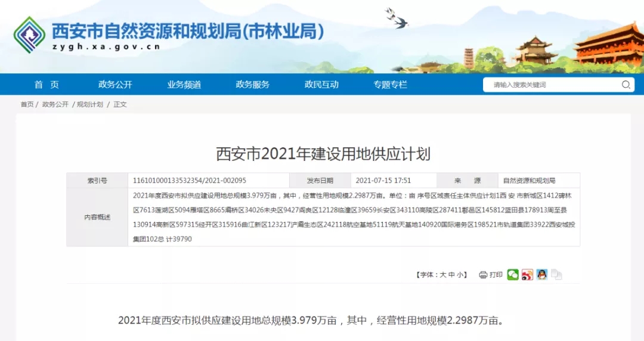Open 政务服务 in the navigation bar
Viewport: 644px width, 341px height.
click(x=252, y=85)
